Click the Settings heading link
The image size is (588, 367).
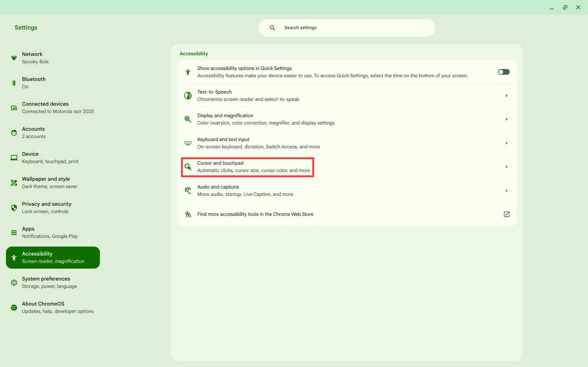[x=25, y=27]
